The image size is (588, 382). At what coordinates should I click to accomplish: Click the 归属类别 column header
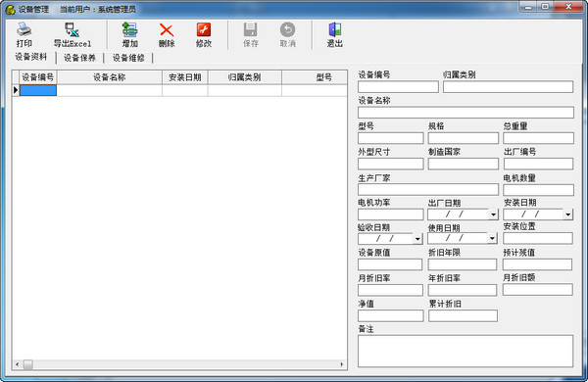coord(244,77)
